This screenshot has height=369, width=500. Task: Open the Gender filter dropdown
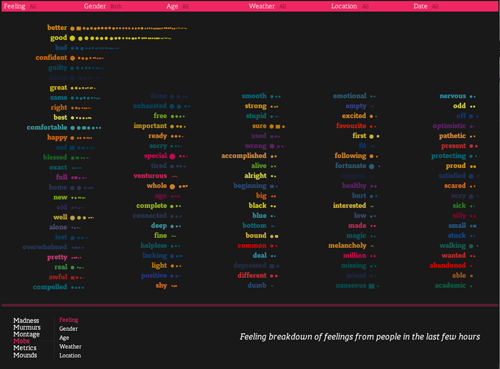103,6
